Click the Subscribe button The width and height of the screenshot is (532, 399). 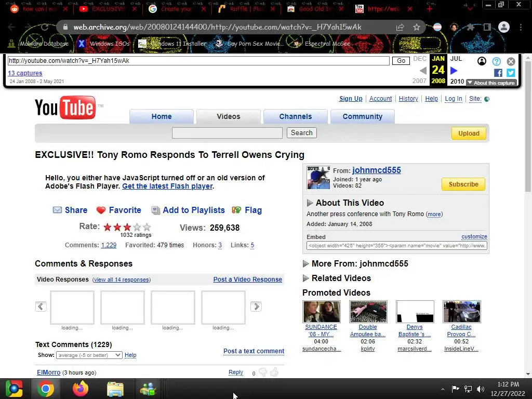[x=463, y=184]
